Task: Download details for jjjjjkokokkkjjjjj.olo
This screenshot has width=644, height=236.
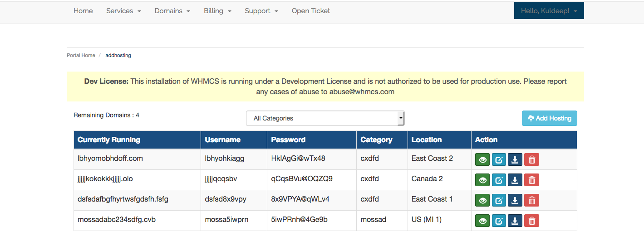Action: (515, 180)
